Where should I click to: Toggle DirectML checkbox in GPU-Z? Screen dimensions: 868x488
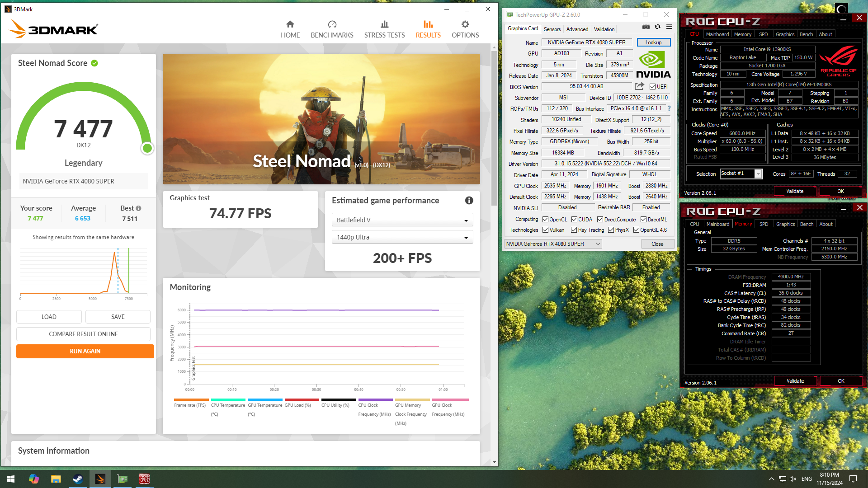coord(643,220)
